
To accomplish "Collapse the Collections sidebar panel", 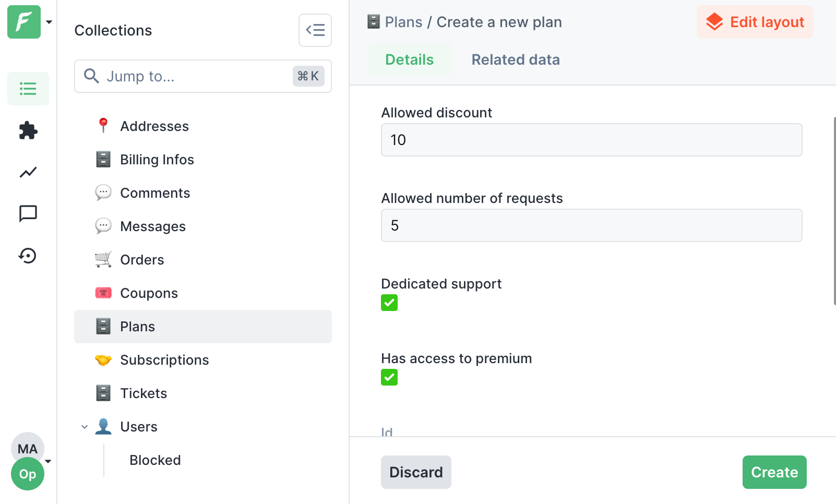I will coord(315,30).
